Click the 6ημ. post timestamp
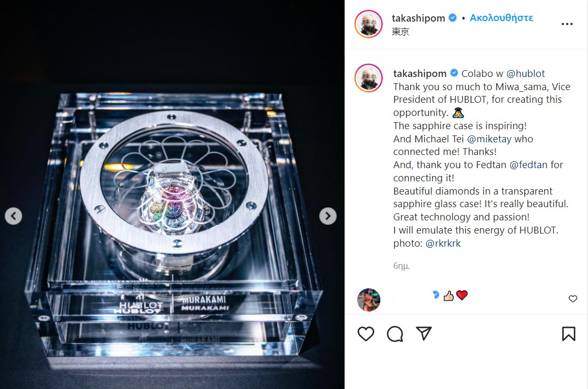The height and width of the screenshot is (389, 588). coord(401,266)
